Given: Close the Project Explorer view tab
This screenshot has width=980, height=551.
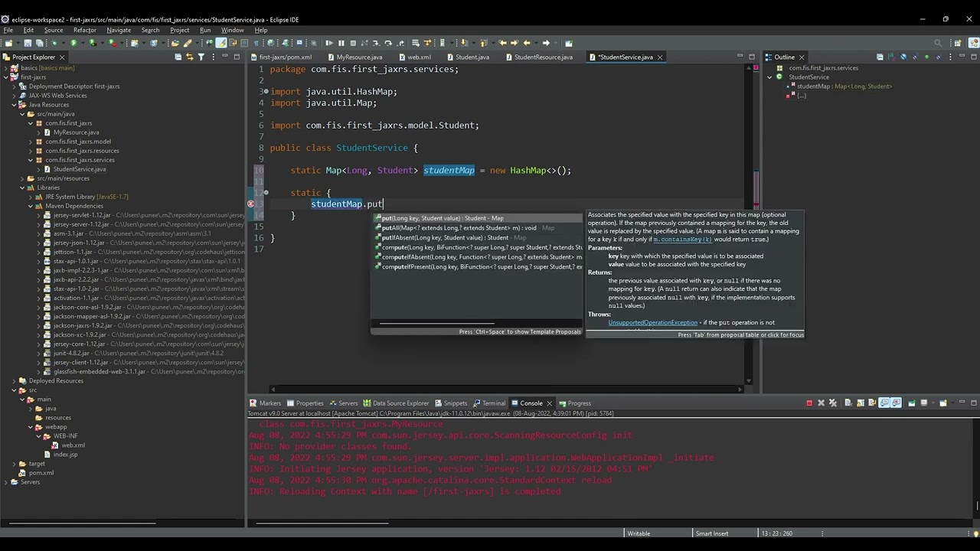Looking at the screenshot, I should (x=63, y=57).
